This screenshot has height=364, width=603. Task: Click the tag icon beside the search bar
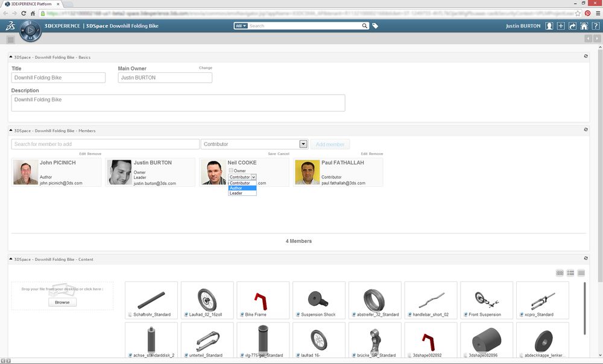(375, 26)
